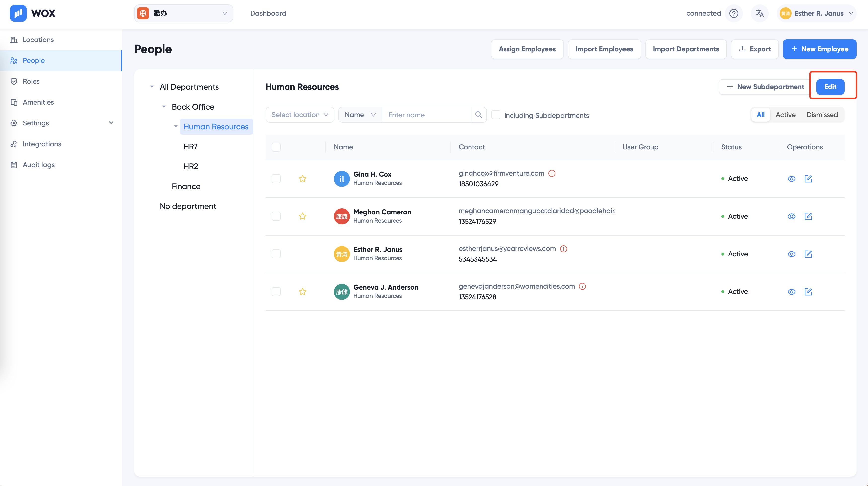The width and height of the screenshot is (868, 486).
Task: Click the WOX logo icon
Action: point(18,13)
